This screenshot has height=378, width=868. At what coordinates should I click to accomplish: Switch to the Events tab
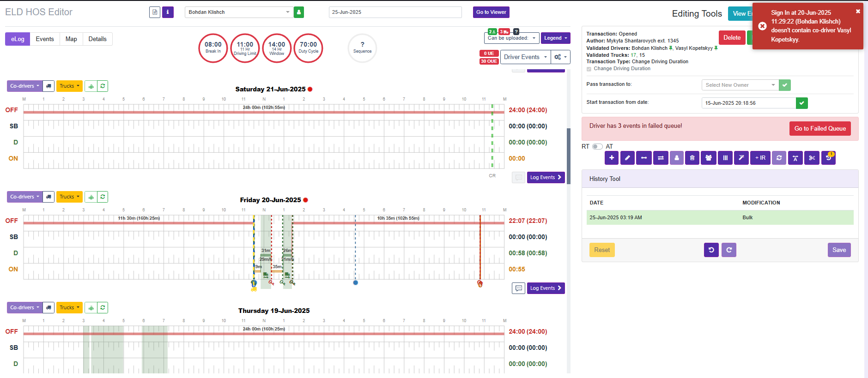pos(45,39)
